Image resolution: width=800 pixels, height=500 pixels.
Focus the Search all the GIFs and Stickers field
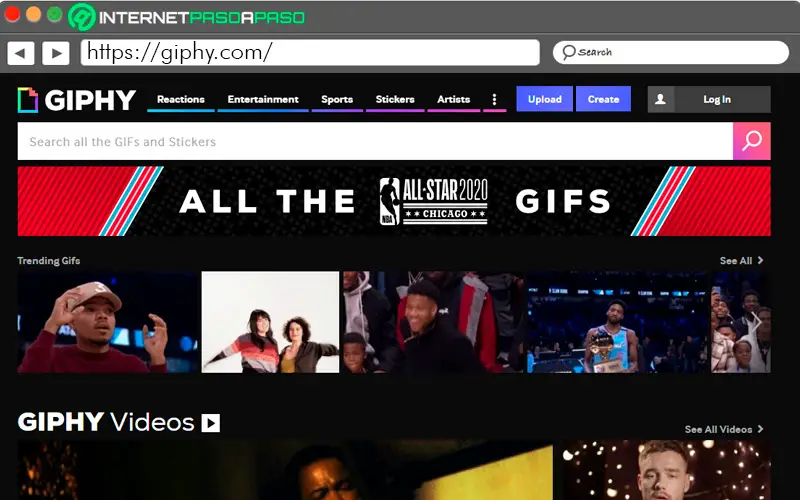(375, 141)
